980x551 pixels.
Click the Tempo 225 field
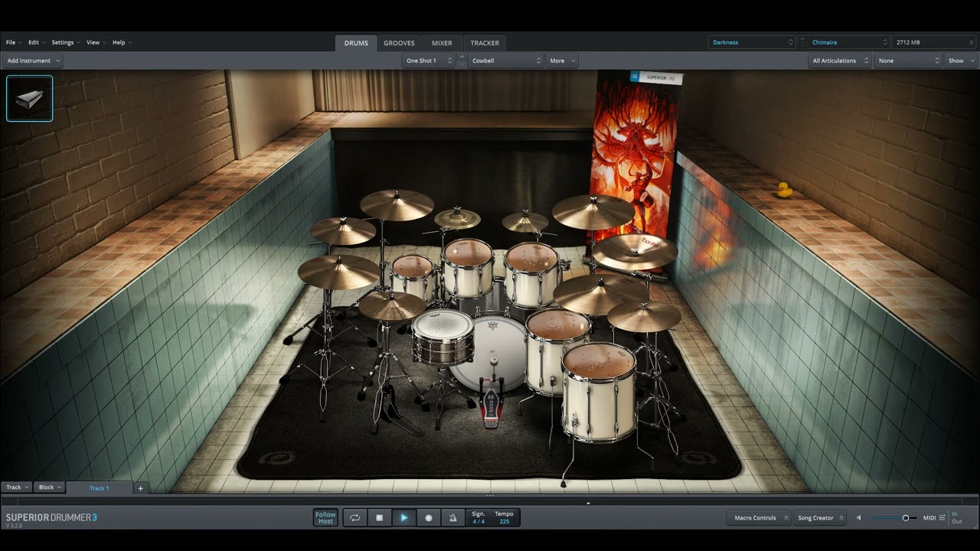pos(504,518)
